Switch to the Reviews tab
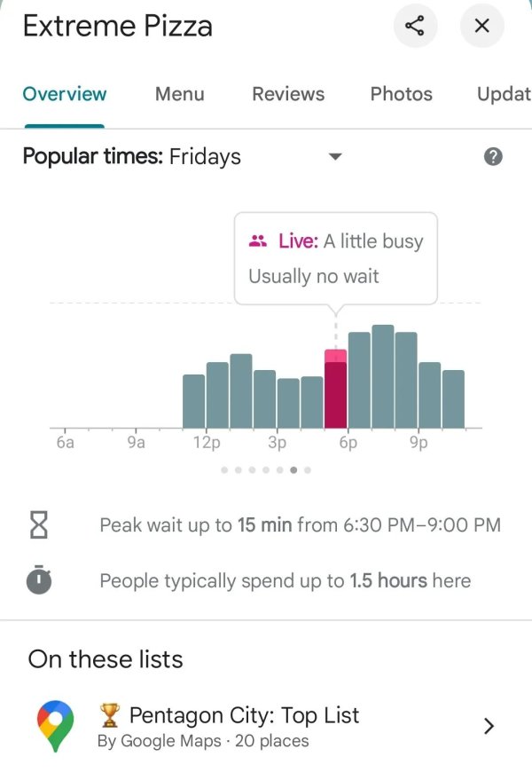The height and width of the screenshot is (780, 532). pos(288,94)
